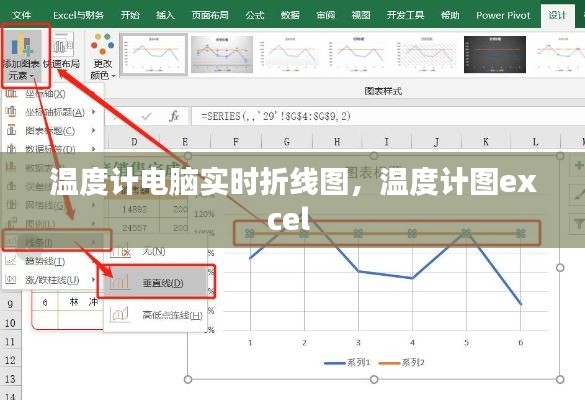Switch to the Excel与财务 tab
Image resolution: width=585 pixels, height=400 pixels.
78,15
